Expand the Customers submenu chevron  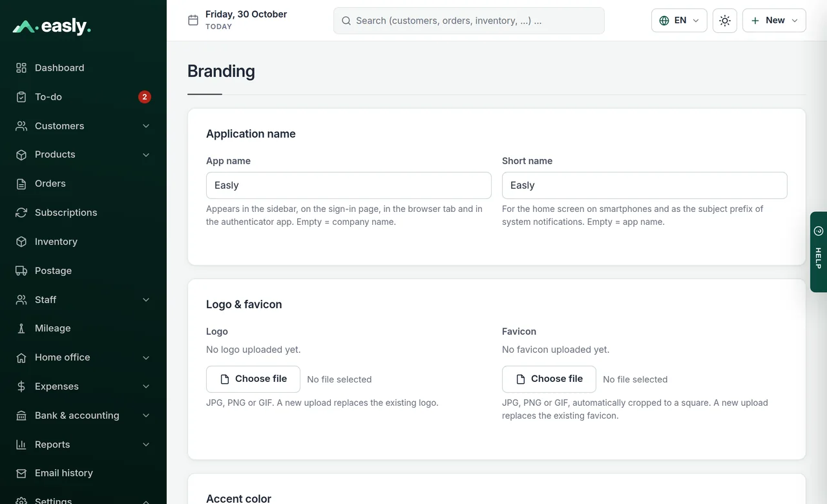(x=146, y=126)
